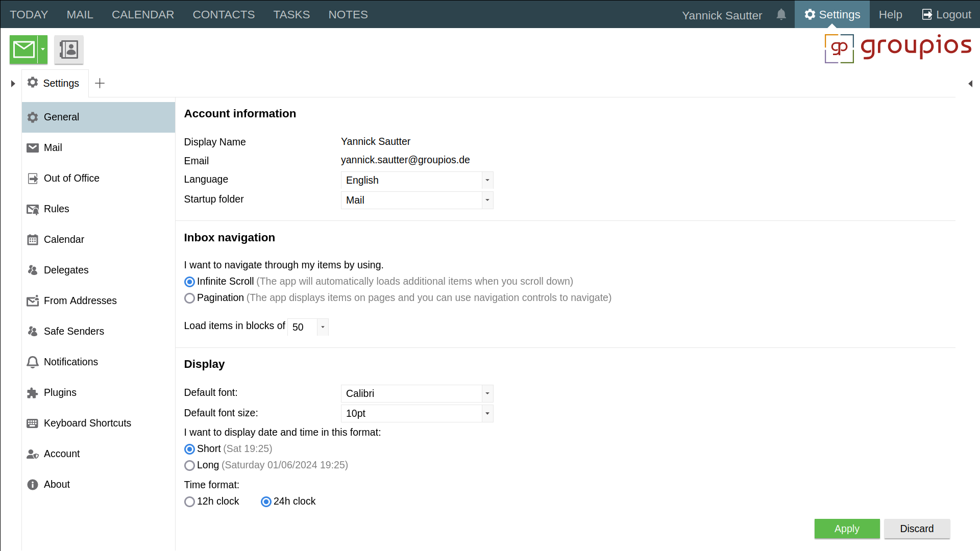Select the Rules settings section
The width and height of the screenshot is (980, 551).
[56, 209]
